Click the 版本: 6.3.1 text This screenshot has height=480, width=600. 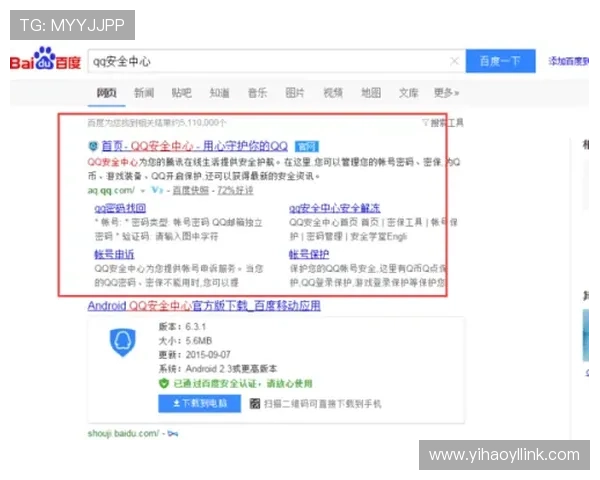point(182,327)
